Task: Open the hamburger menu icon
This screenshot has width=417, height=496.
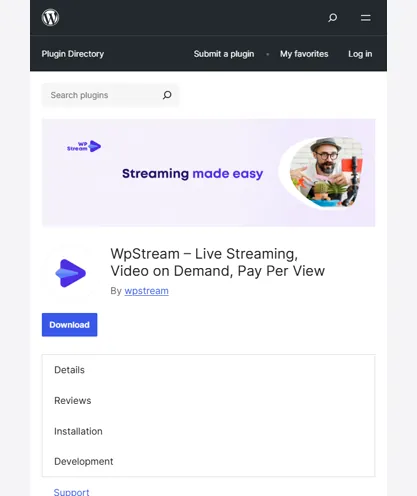Action: 366,18
